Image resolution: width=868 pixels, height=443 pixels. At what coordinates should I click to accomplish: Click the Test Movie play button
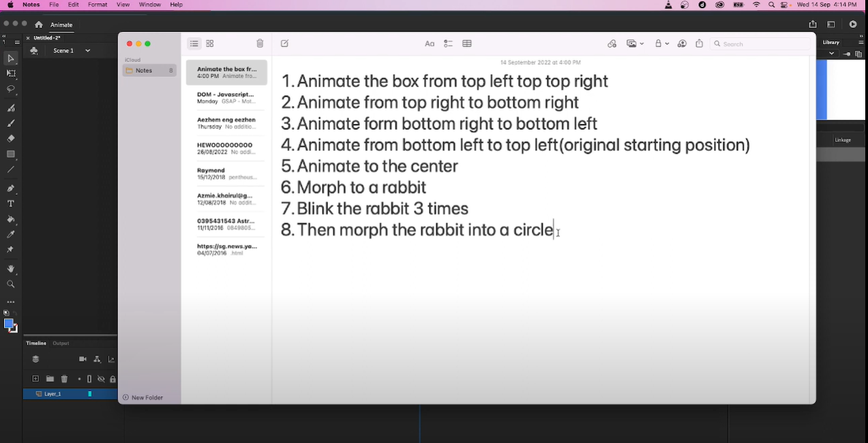(853, 24)
